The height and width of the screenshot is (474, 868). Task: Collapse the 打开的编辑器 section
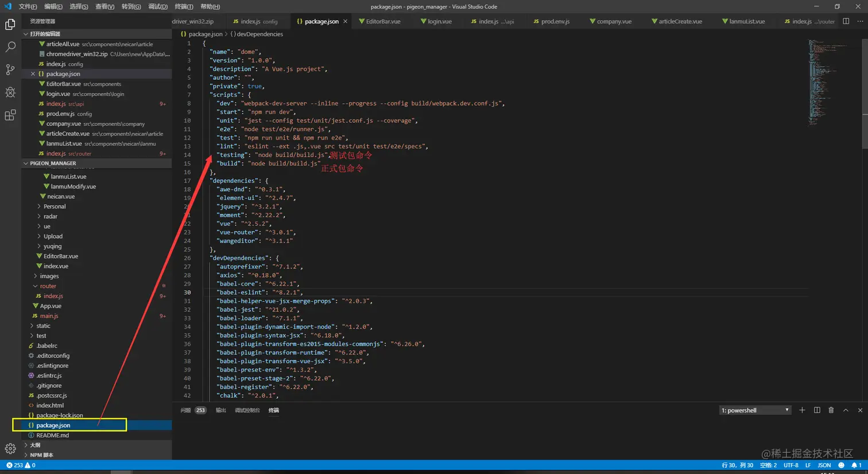point(96,34)
